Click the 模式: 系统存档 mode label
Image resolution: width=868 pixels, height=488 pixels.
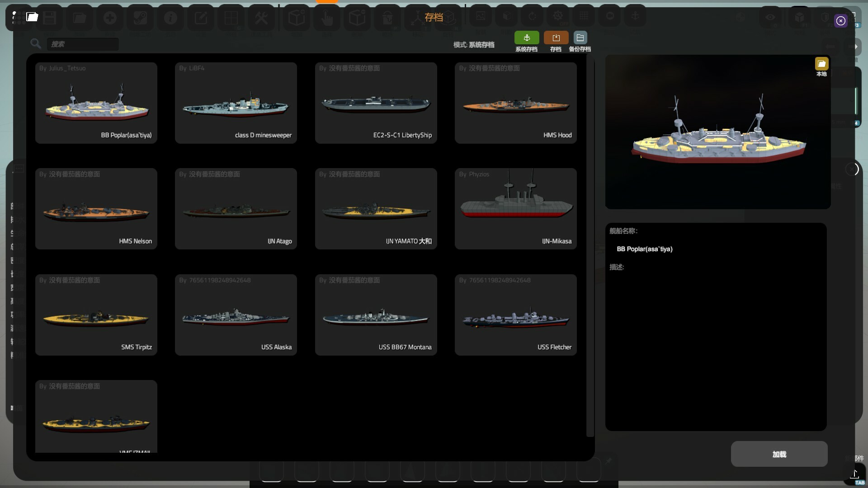(x=474, y=45)
